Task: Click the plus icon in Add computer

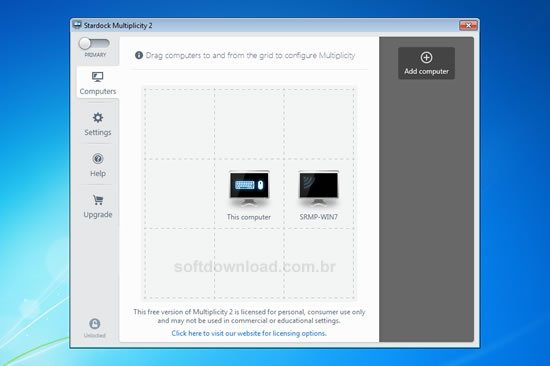Action: pos(426,57)
